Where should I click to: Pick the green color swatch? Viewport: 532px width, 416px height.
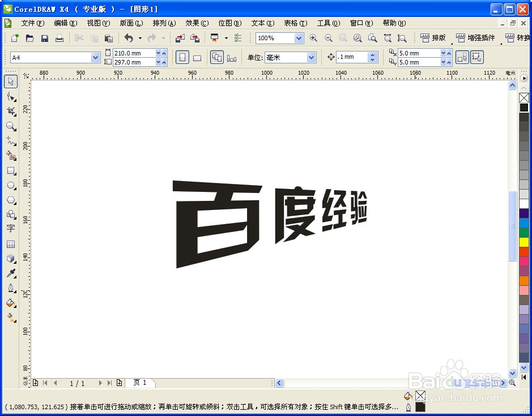[524, 233]
